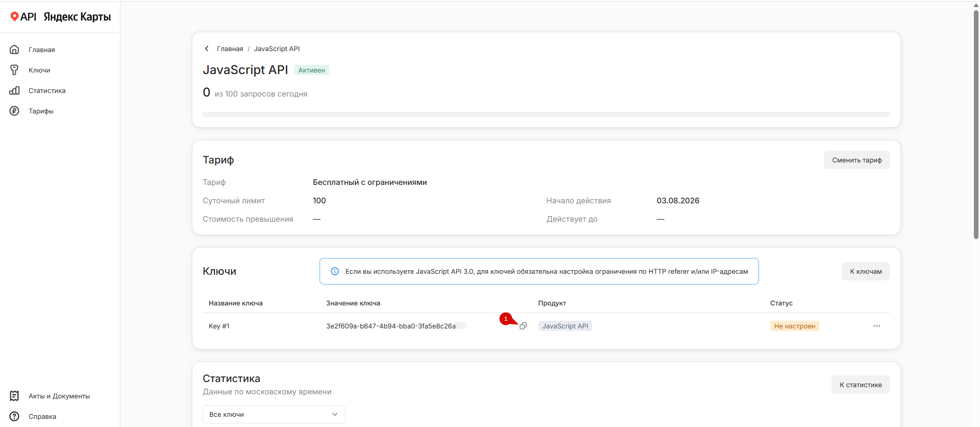Open Главная in the sidebar
The height and width of the screenshot is (427, 980).
point(42,50)
